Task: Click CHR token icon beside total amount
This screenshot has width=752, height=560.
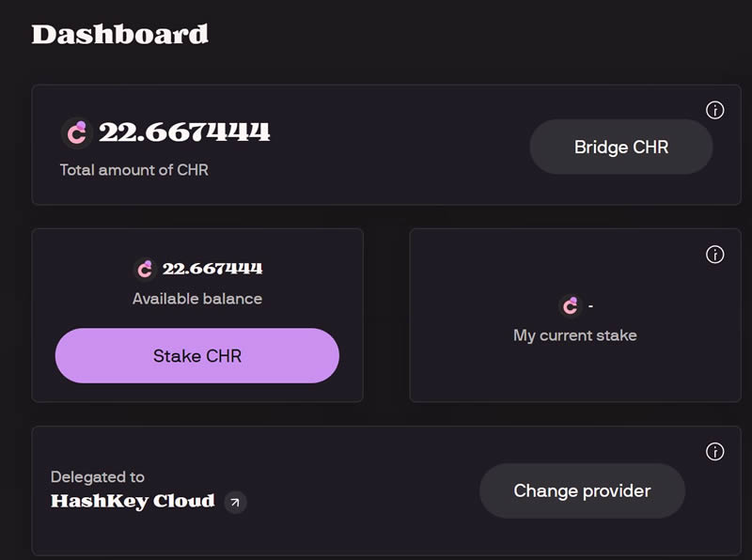Action: (76, 132)
